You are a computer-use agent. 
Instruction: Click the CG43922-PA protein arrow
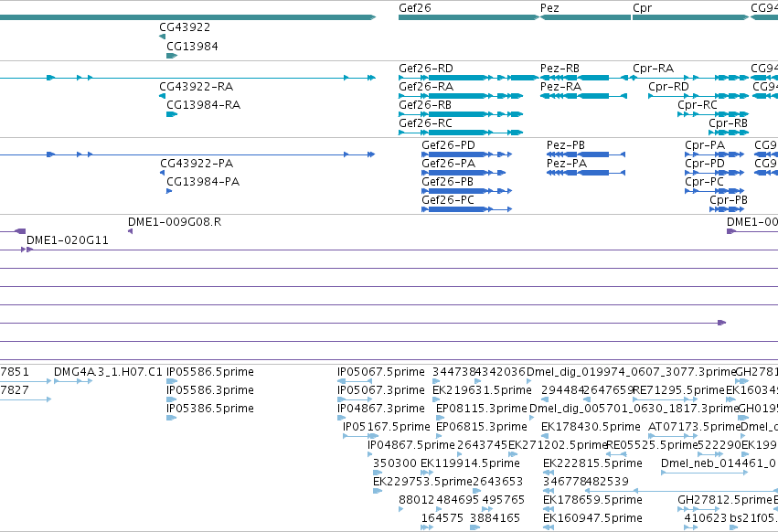(162, 173)
